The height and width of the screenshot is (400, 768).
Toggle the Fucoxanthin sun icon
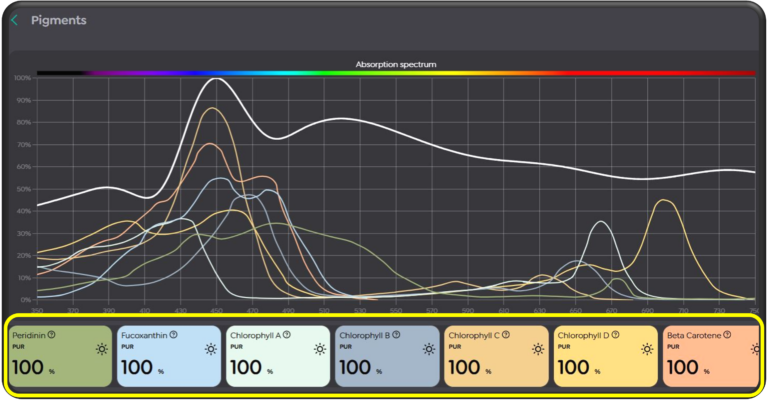210,349
